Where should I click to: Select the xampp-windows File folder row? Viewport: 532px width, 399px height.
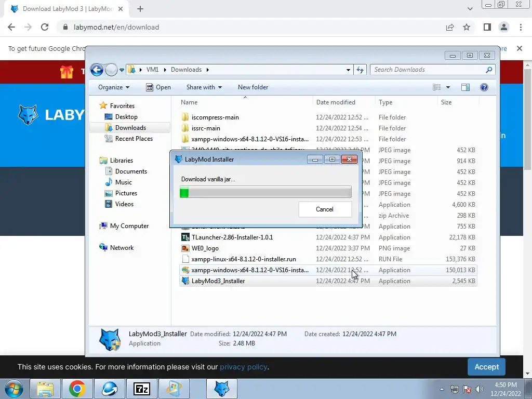[328, 139]
